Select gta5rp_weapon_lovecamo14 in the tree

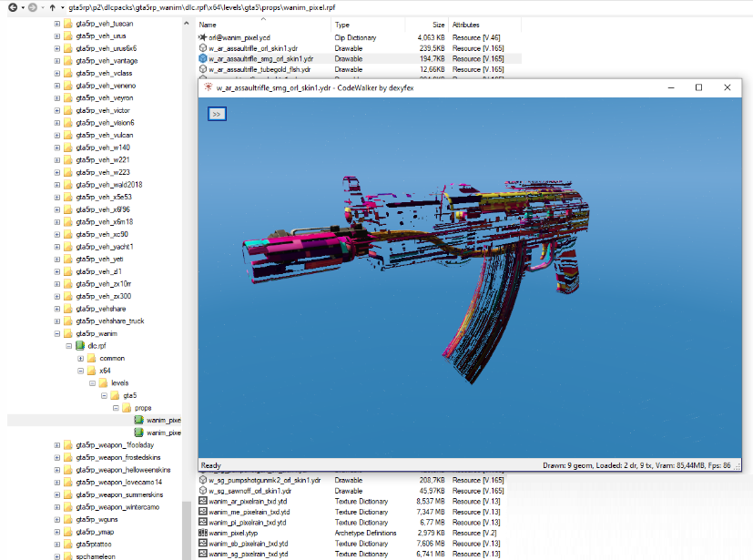click(118, 482)
